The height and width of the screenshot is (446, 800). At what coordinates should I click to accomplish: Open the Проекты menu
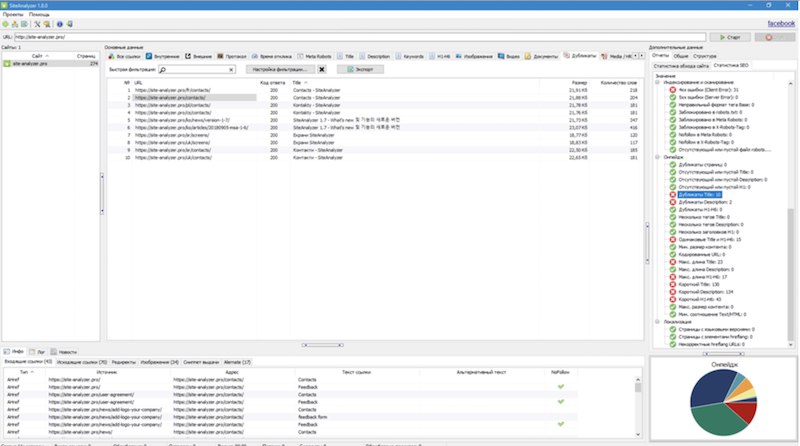[x=13, y=15]
